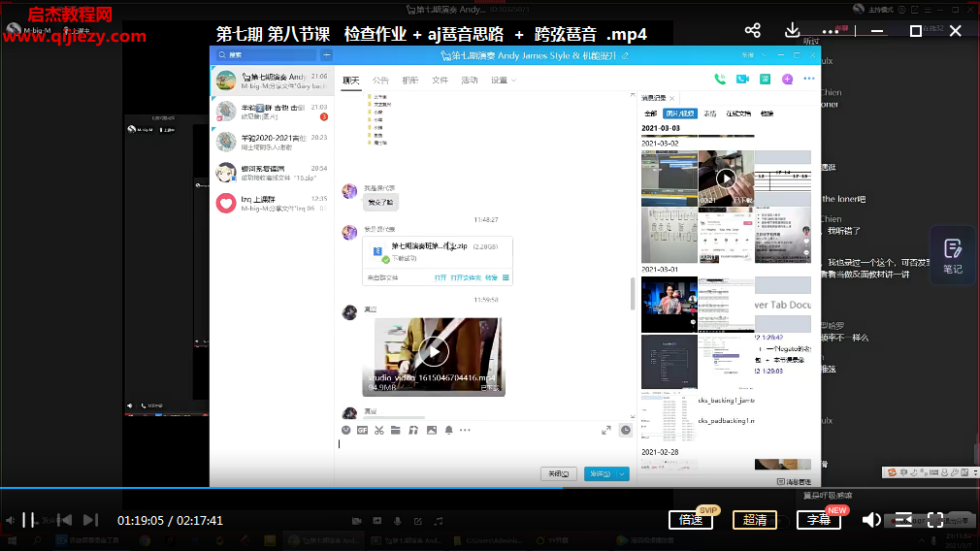980x551 pixels.
Task: Open the playlist icon in player bar
Action: click(x=903, y=520)
